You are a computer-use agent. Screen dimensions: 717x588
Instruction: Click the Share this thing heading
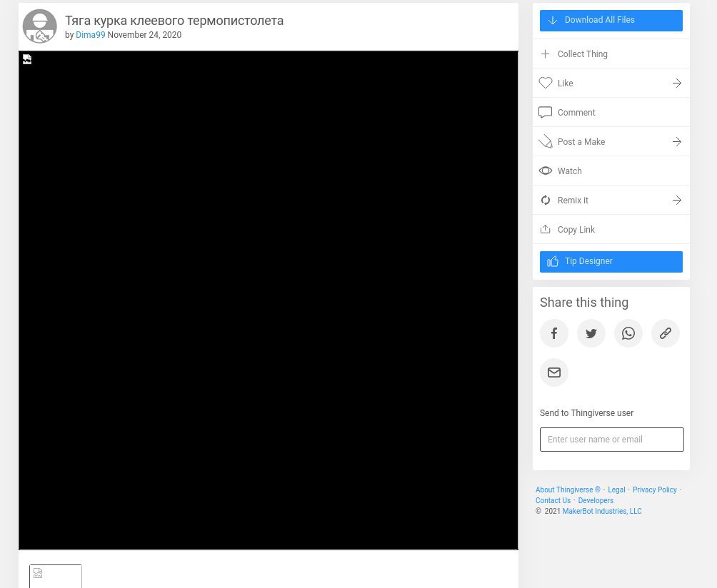[584, 303]
